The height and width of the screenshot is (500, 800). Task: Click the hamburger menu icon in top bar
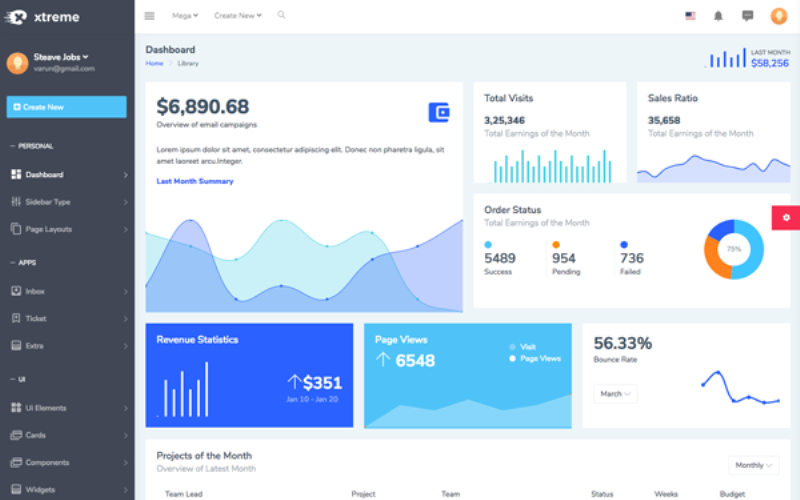pos(150,16)
